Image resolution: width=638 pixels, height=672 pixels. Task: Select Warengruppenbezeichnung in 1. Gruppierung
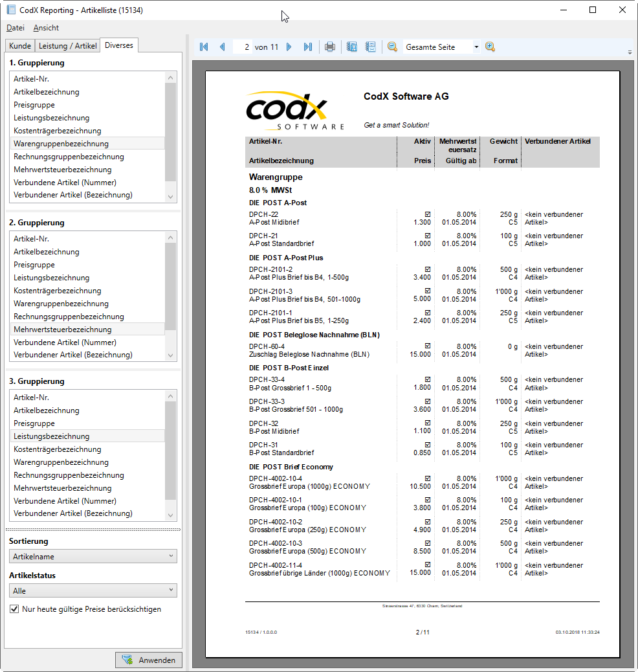pos(87,144)
